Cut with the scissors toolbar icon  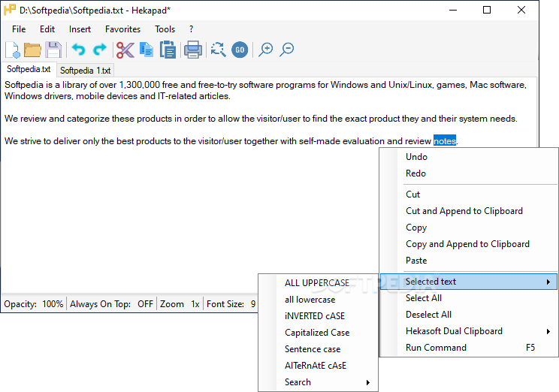click(125, 50)
